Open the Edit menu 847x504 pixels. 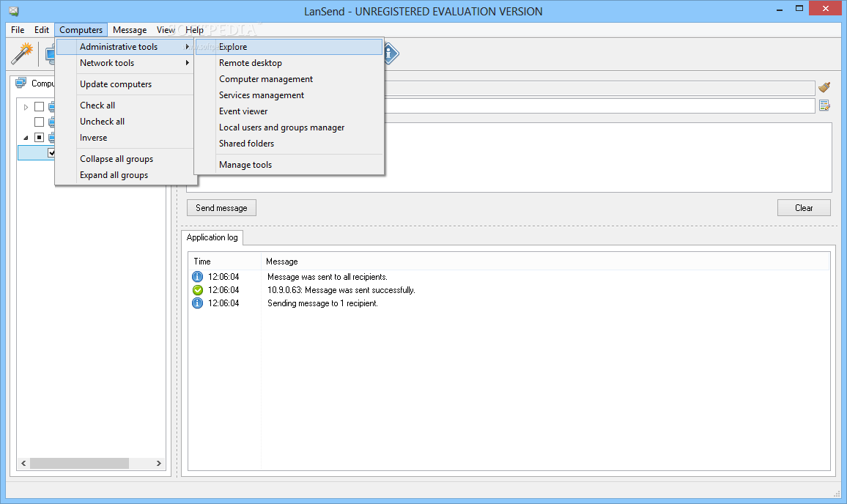[x=42, y=30]
